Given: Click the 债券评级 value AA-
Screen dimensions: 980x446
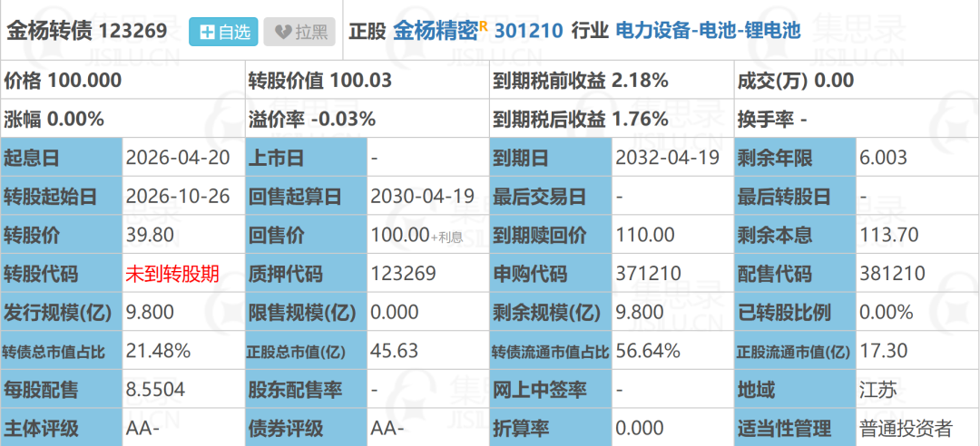Looking at the screenshot, I should [387, 429].
